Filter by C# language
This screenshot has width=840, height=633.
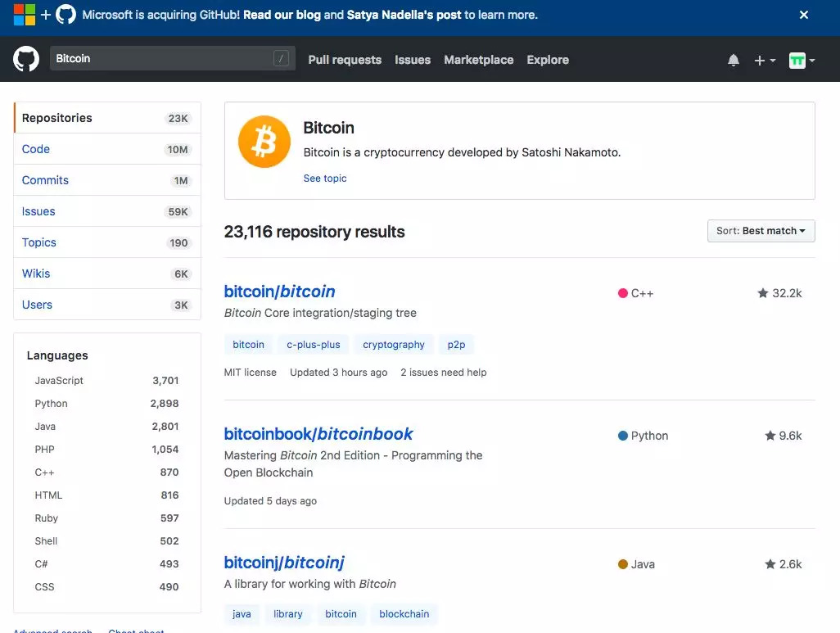(x=106, y=564)
